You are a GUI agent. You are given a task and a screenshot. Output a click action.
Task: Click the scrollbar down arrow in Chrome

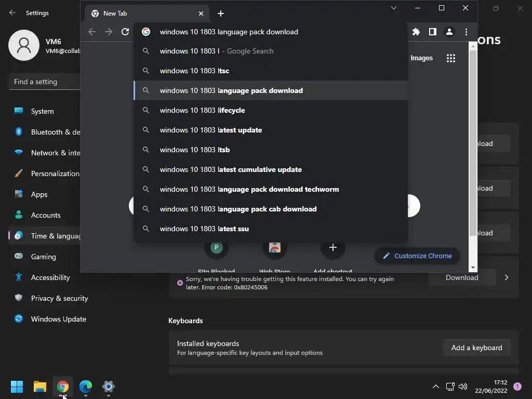coord(473,268)
